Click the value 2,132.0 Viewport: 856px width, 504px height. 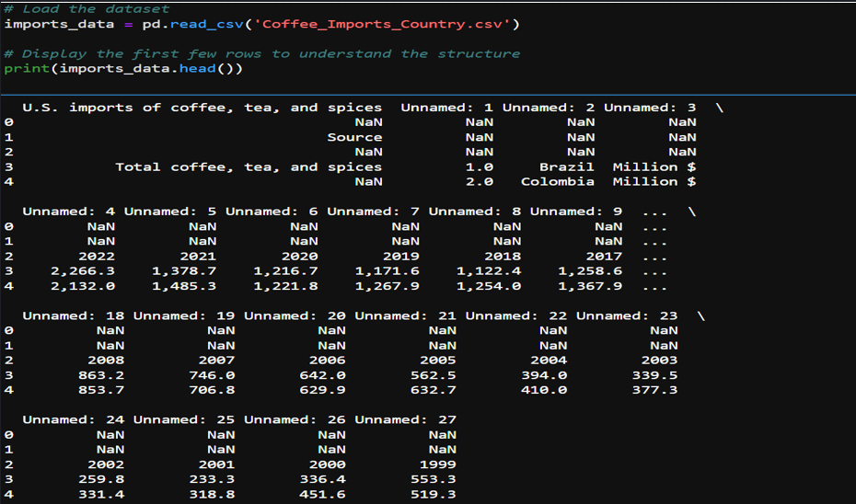pyautogui.click(x=83, y=286)
